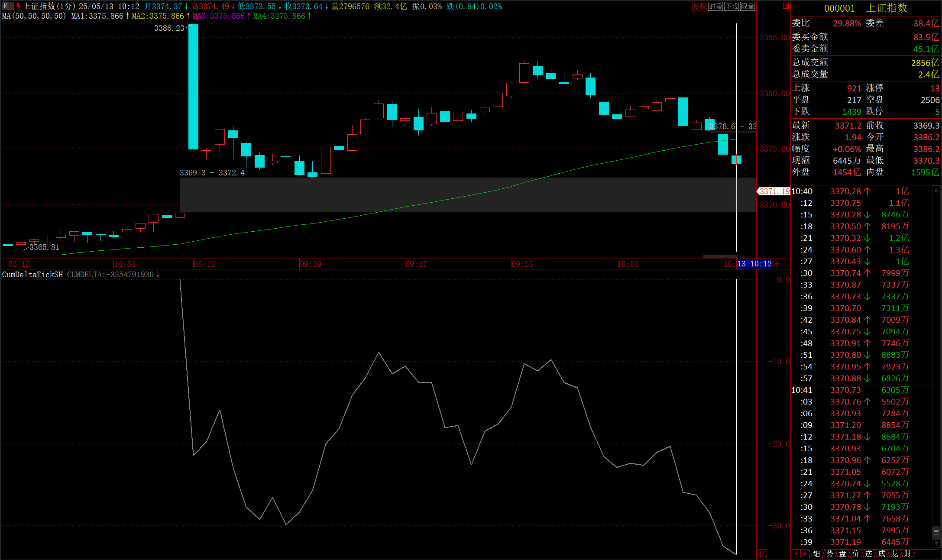Click the 10:03 time axis marker
Screen dimensions: 942x560
(628, 264)
